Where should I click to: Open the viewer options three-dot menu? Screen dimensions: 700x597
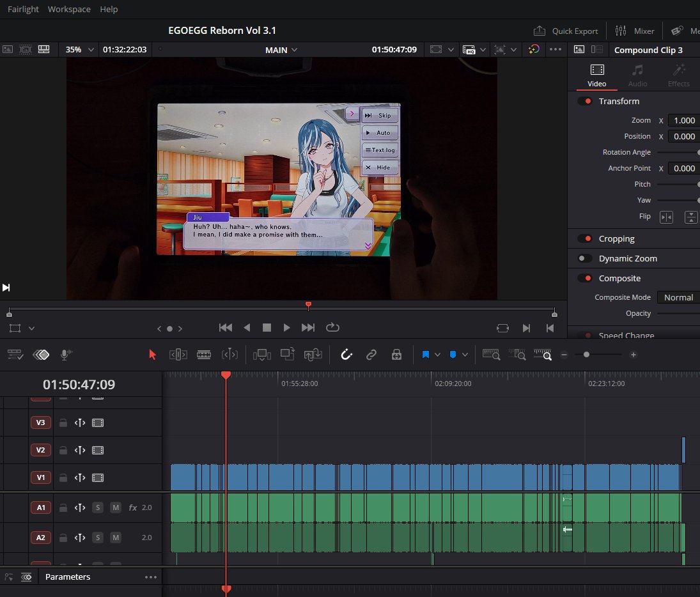pyautogui.click(x=556, y=50)
